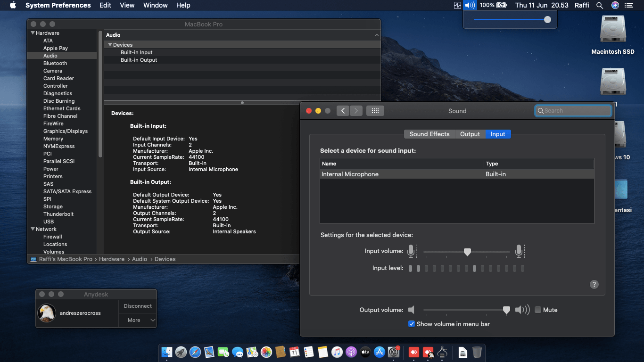This screenshot has height=362, width=644.
Task: Click the Output volume slider
Action: [467, 310]
